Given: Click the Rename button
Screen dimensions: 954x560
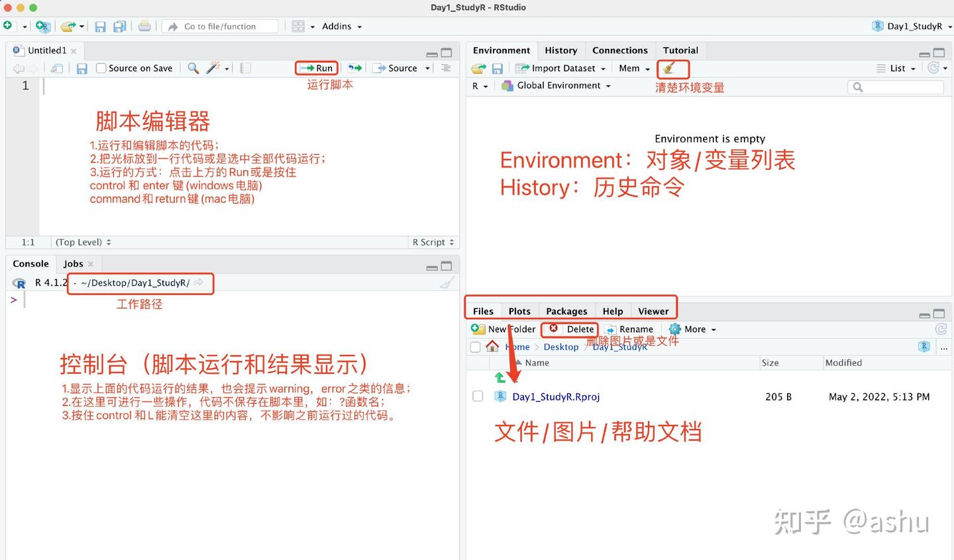Looking at the screenshot, I should (x=629, y=329).
